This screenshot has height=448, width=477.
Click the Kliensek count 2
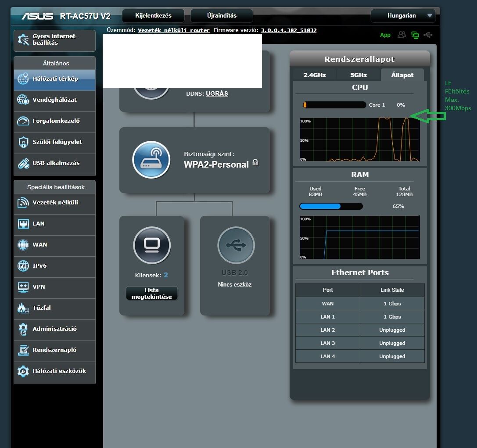[x=166, y=275]
